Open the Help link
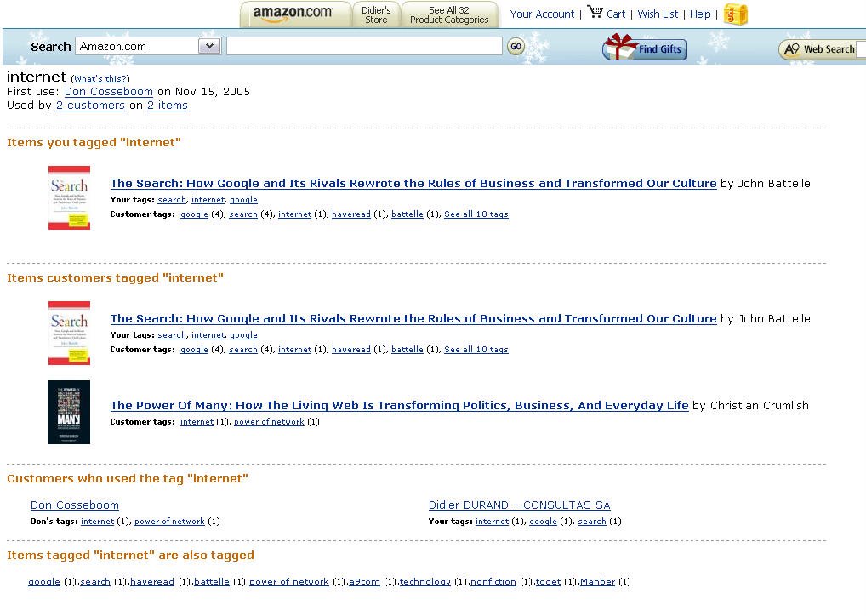 point(700,14)
